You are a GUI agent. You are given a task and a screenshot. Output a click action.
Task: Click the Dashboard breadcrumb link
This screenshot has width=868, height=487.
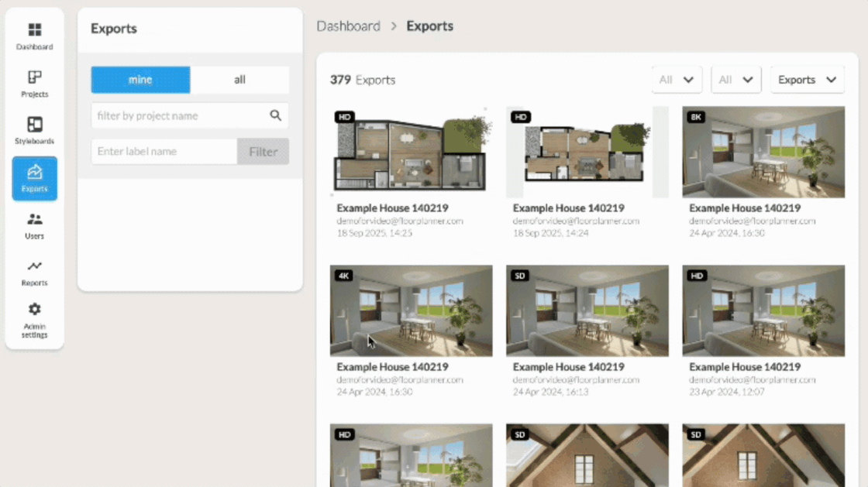pyautogui.click(x=348, y=26)
